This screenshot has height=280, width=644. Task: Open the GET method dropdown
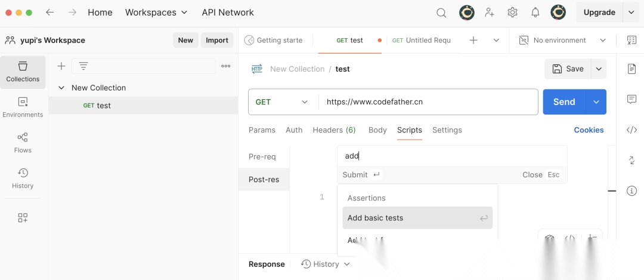pos(283,102)
